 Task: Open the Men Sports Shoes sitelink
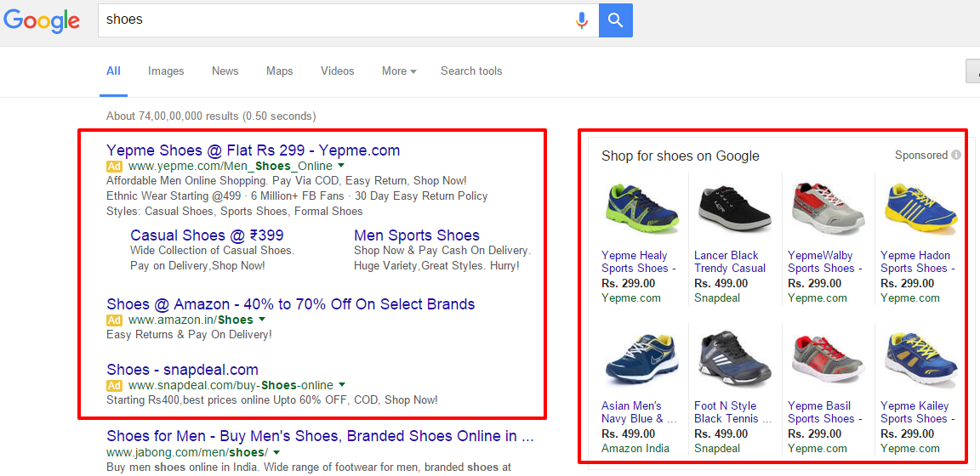tap(417, 235)
